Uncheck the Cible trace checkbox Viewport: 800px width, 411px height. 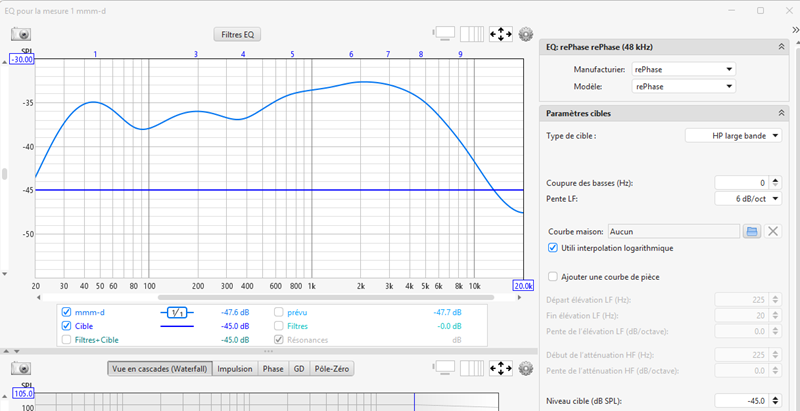[66, 326]
